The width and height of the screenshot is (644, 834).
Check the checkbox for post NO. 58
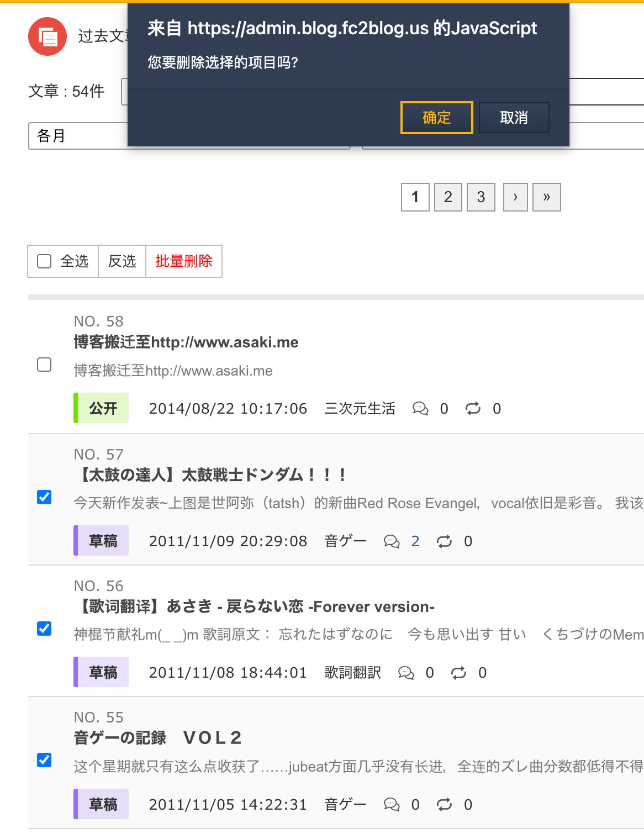pyautogui.click(x=44, y=365)
